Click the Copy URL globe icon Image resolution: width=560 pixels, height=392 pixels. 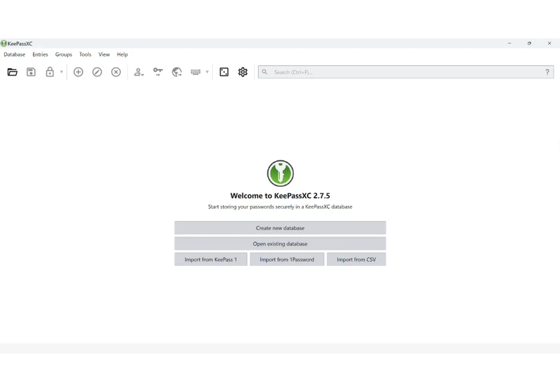pos(177,72)
